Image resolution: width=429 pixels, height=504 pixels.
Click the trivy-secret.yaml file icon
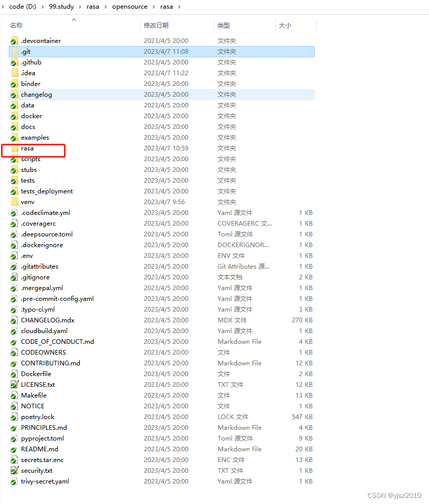coord(14,481)
